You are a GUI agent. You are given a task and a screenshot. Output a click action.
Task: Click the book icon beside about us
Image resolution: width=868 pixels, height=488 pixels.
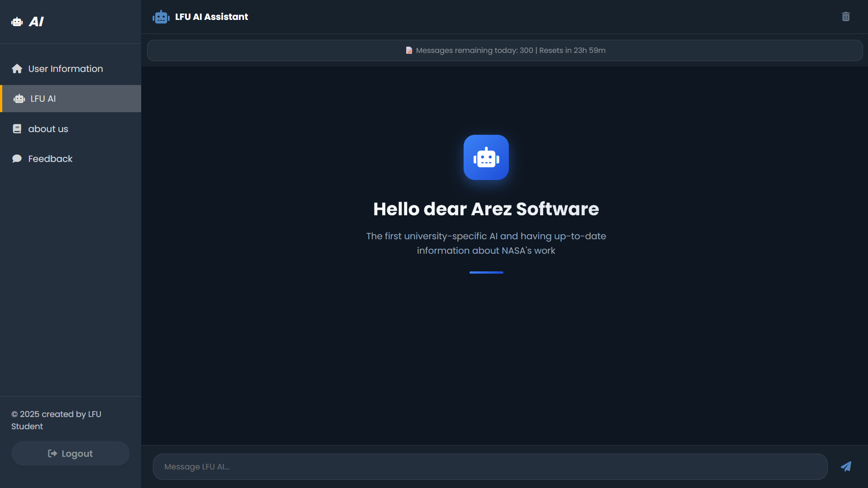17,129
